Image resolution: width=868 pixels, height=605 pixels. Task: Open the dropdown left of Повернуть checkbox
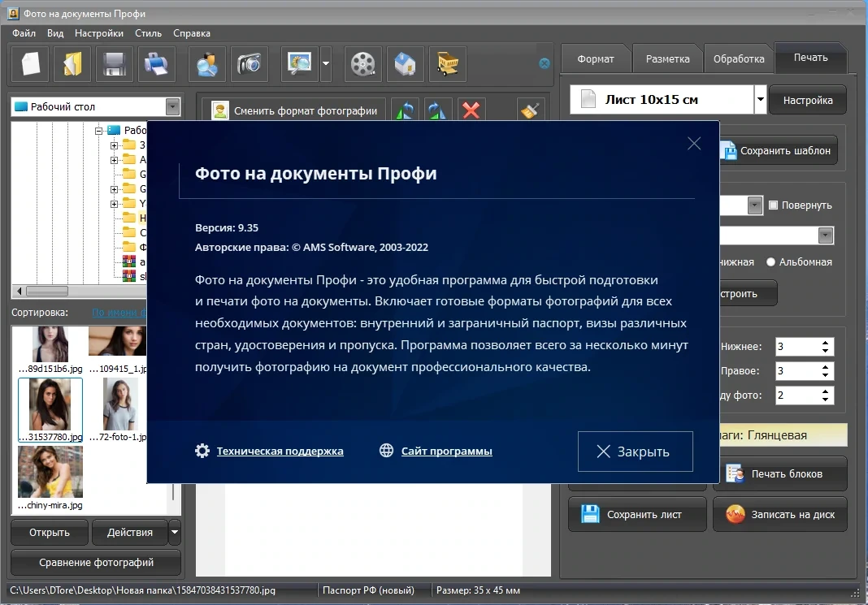click(x=755, y=205)
